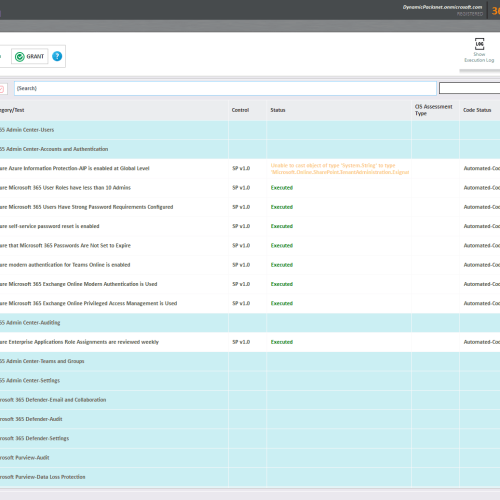The width and height of the screenshot is (500, 500).
Task: Click the 'Exchange Online Modern Authentication is Used' test
Action: coord(79,284)
